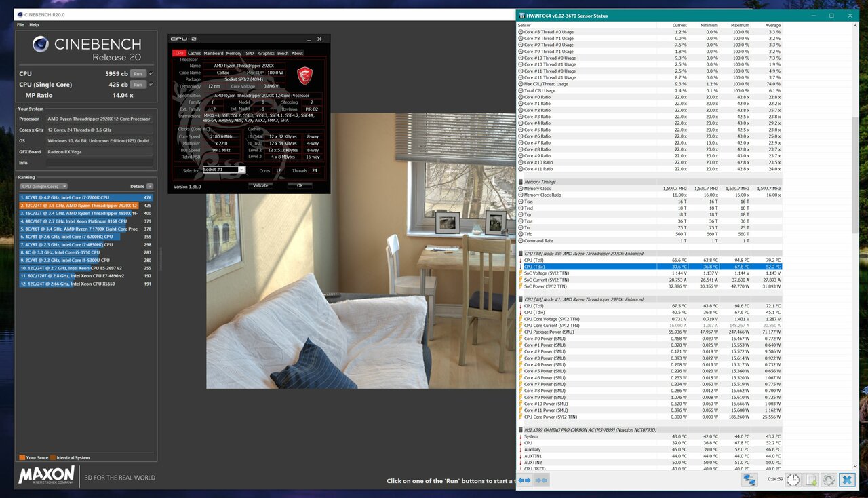Open the Bench tab in CPU-Z
This screenshot has width=868, height=498.
(283, 53)
